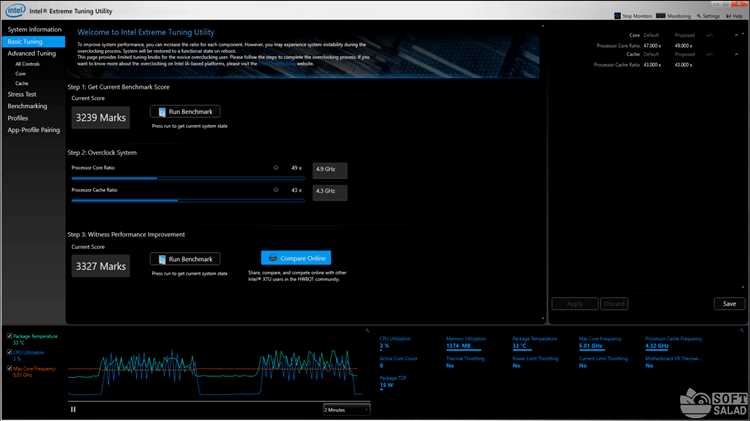Click the main panel scroll-up arrow
This screenshot has height=421, width=750.
point(542,27)
